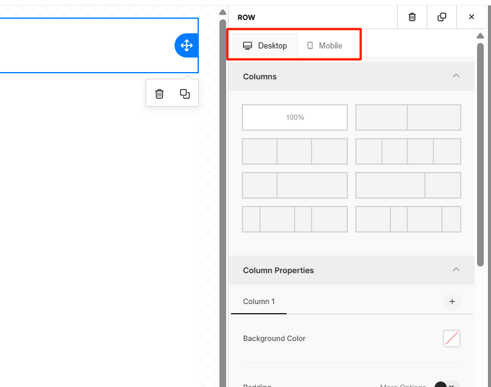Click the canvas scrollbar up arrow
This screenshot has height=387, width=491.
(x=223, y=13)
